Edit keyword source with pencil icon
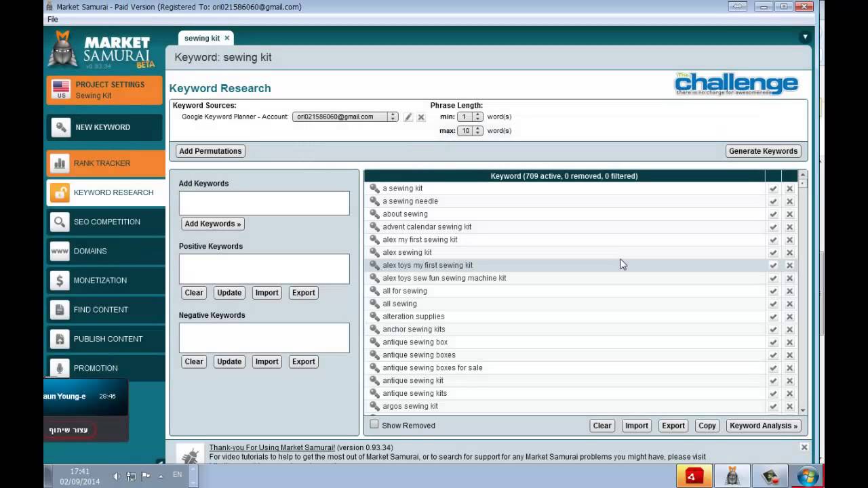868x488 pixels. point(408,117)
